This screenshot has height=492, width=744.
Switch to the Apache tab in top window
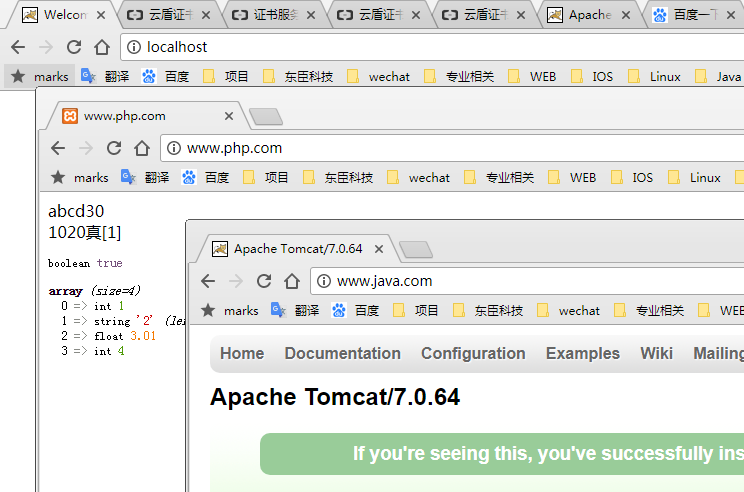(588, 15)
